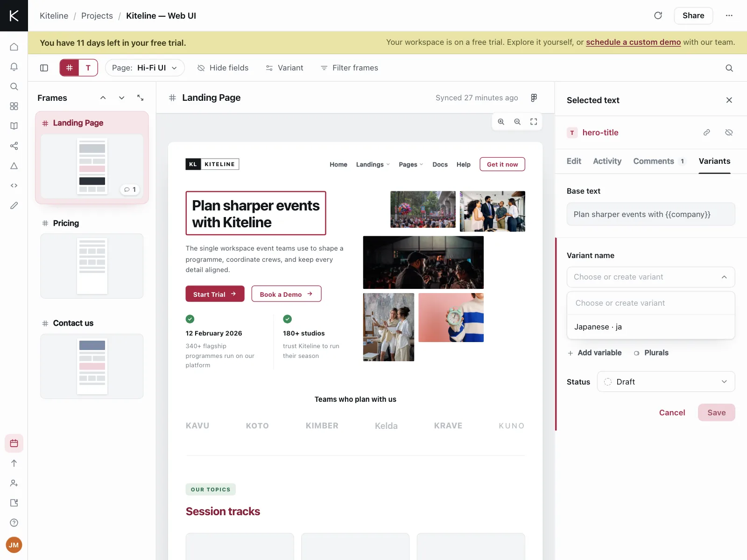Click the refresh icon in header

tap(658, 15)
